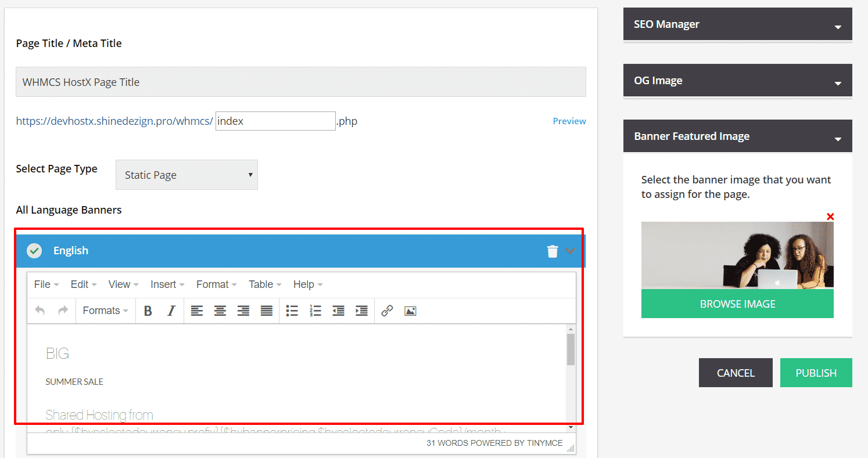Image resolution: width=868 pixels, height=458 pixels.
Task: Delete the English banner with trash icon
Action: 552,251
